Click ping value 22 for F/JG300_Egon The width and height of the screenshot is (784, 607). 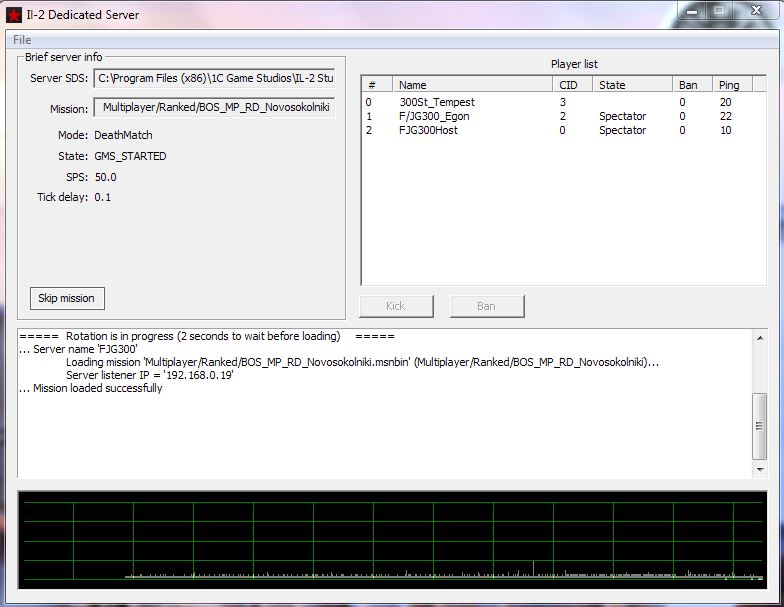[726, 116]
